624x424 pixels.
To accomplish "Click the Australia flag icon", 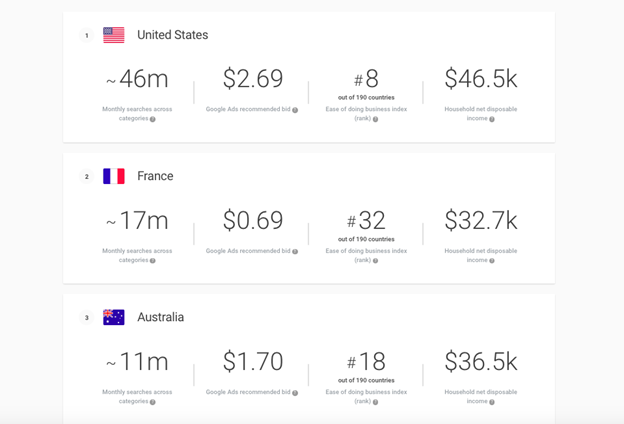I will click(114, 317).
